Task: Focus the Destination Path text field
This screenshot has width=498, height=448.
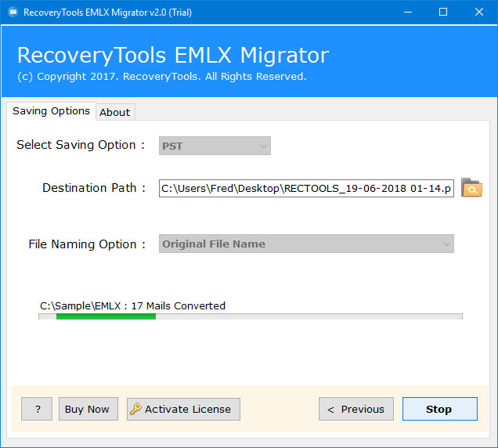Action: [306, 189]
